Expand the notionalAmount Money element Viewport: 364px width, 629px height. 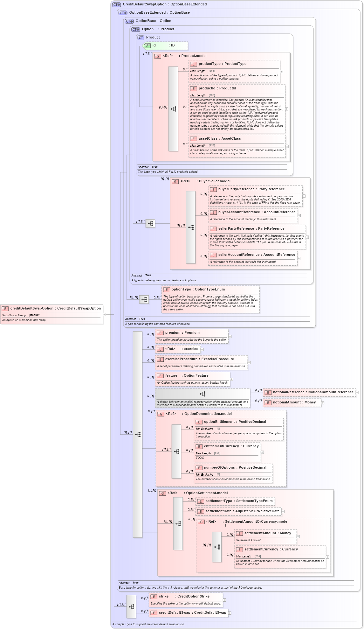click(323, 403)
